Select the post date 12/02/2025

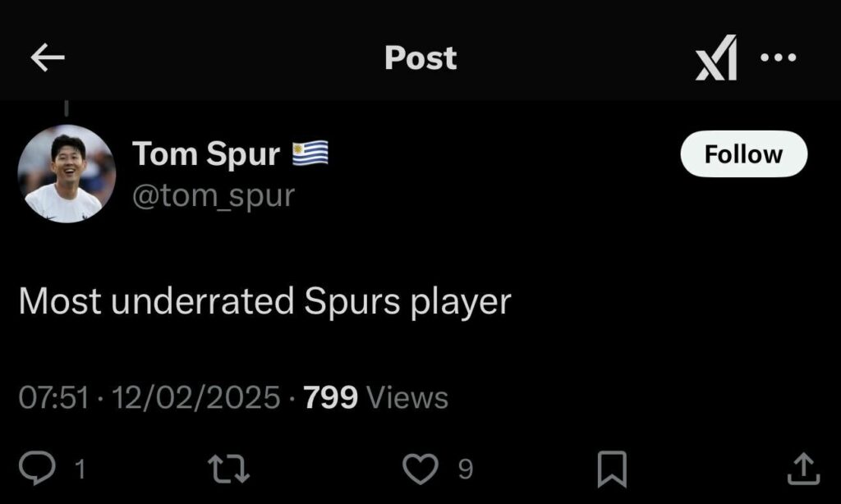click(x=195, y=397)
